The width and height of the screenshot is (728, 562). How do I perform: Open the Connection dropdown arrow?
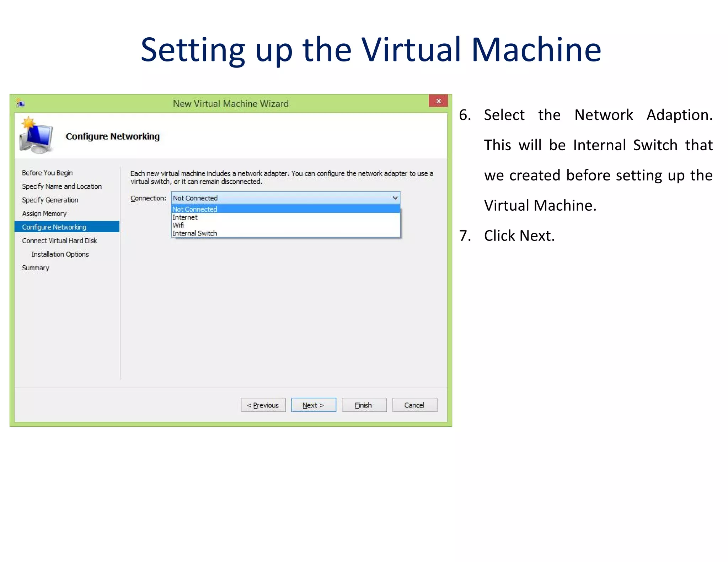coord(395,198)
